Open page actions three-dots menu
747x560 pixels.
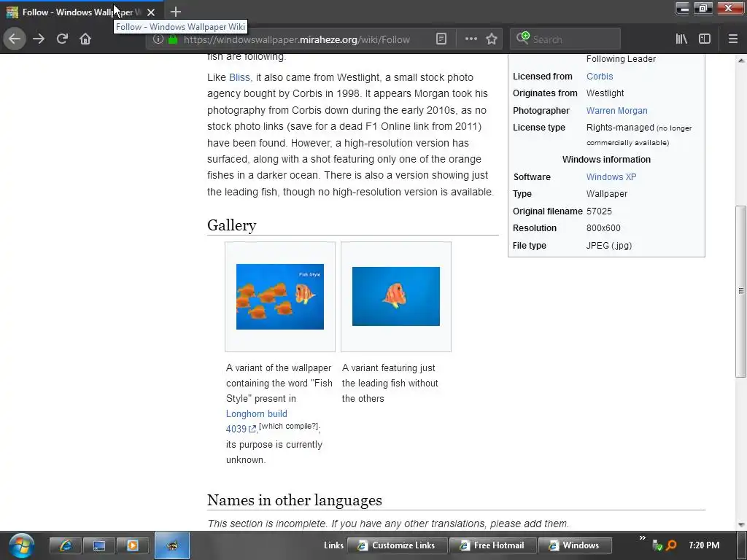coord(471,39)
